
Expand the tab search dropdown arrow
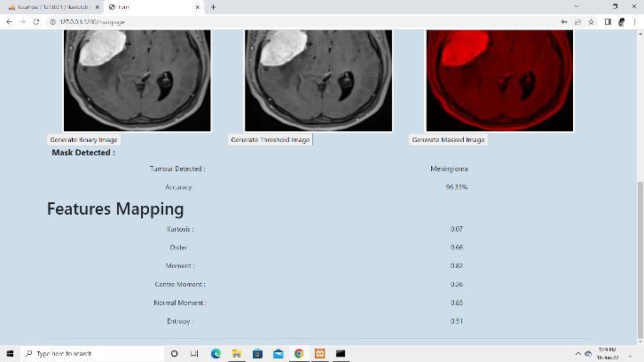tap(577, 6)
